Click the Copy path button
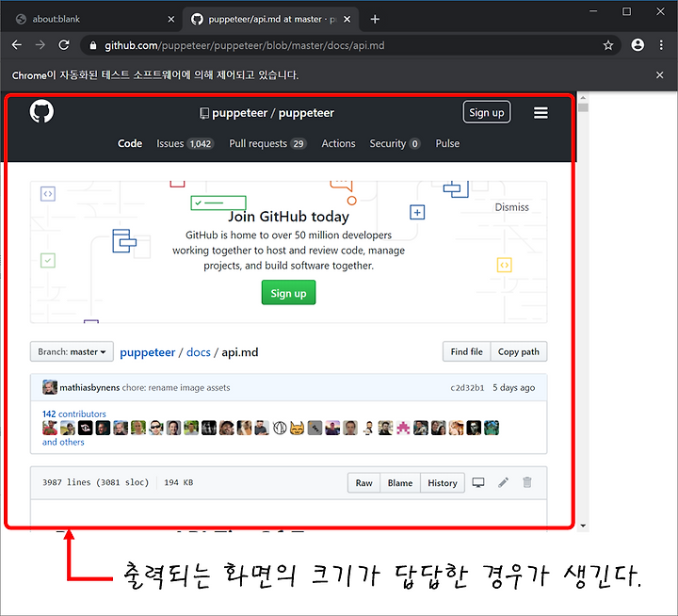 519,351
